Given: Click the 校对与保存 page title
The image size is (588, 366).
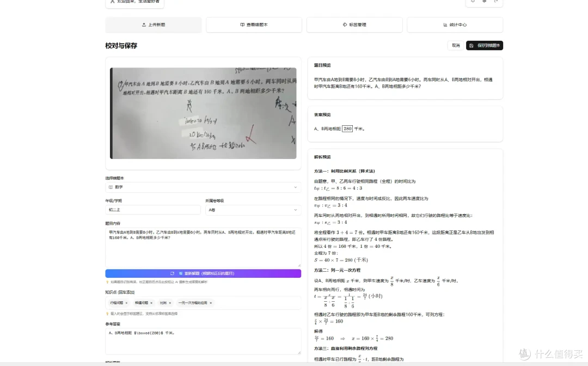Looking at the screenshot, I should point(121,46).
